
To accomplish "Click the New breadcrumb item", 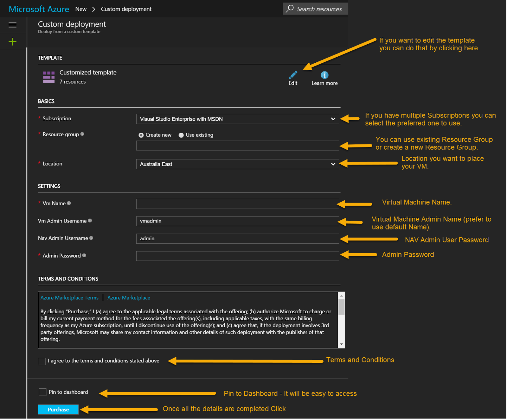I will point(81,9).
